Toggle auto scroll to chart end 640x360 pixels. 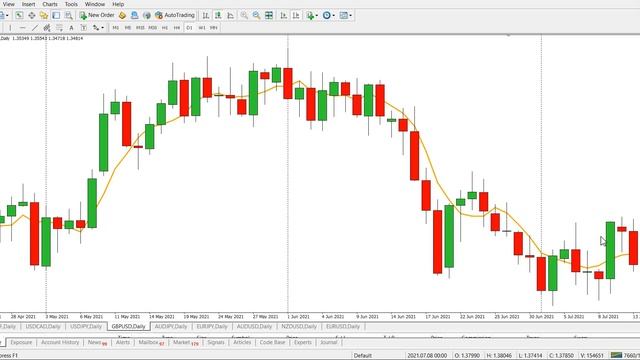click(284, 16)
